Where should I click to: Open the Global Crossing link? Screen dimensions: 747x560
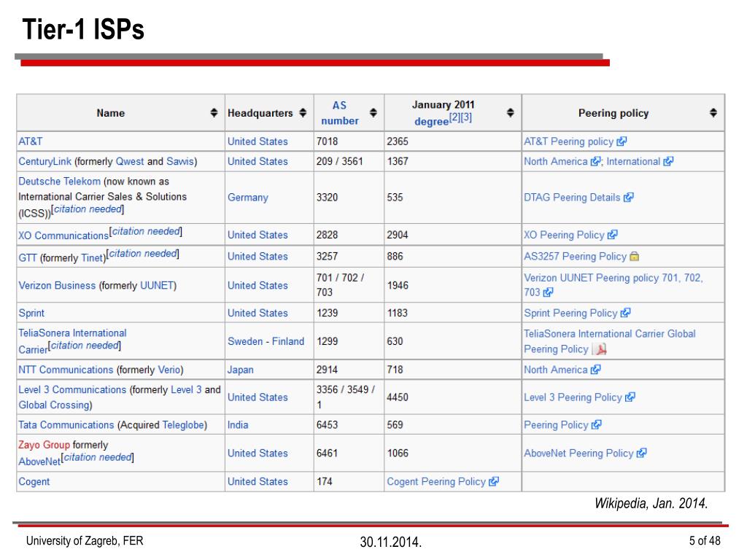coord(54,405)
